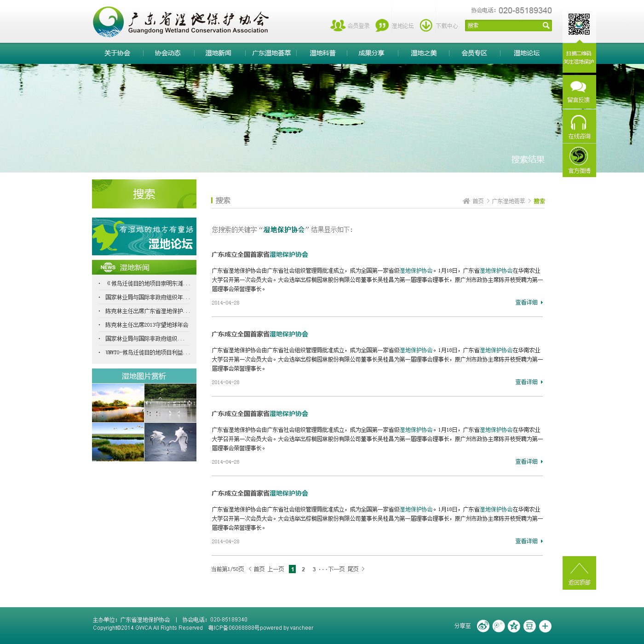Click 下一页 next page link
644x644 pixels.
click(337, 569)
